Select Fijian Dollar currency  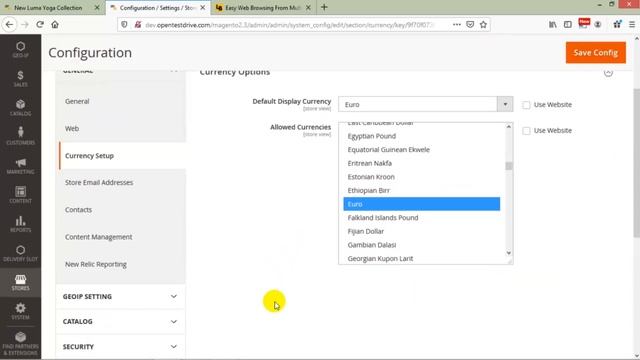pos(422,231)
